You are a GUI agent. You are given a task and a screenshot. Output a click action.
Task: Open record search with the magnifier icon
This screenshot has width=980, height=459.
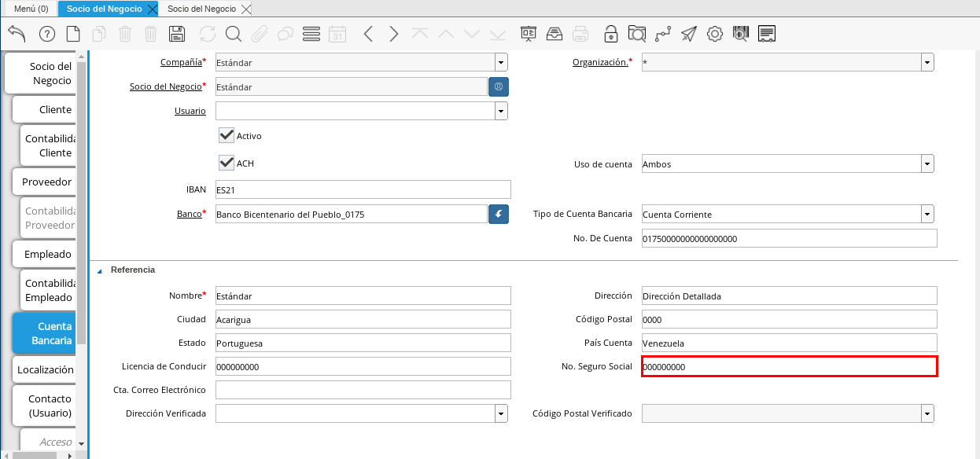click(234, 34)
